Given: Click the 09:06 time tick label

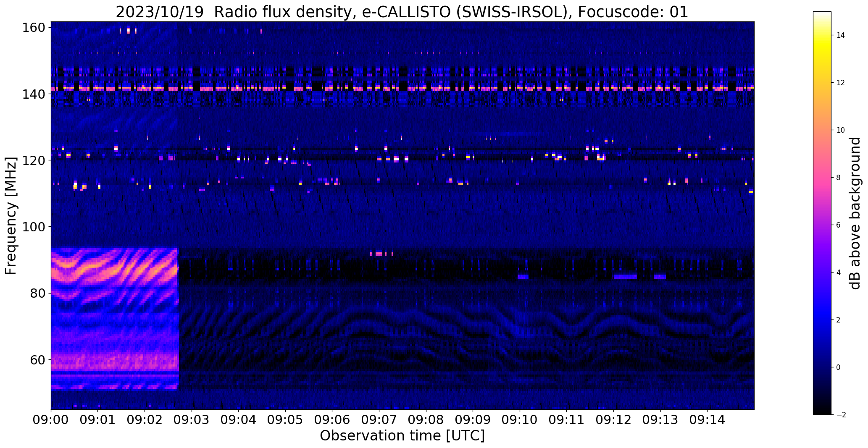Looking at the screenshot, I should (x=332, y=420).
